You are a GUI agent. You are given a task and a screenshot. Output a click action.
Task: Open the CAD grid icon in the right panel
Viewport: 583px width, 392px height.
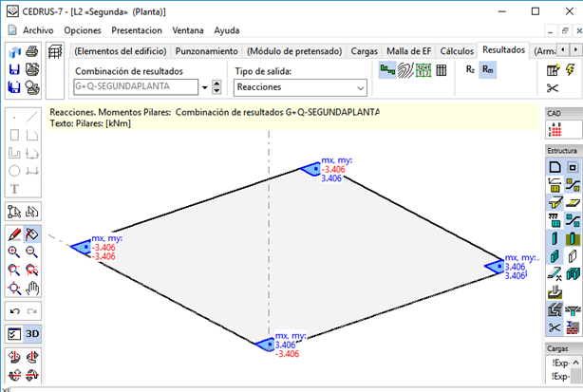pyautogui.click(x=557, y=130)
